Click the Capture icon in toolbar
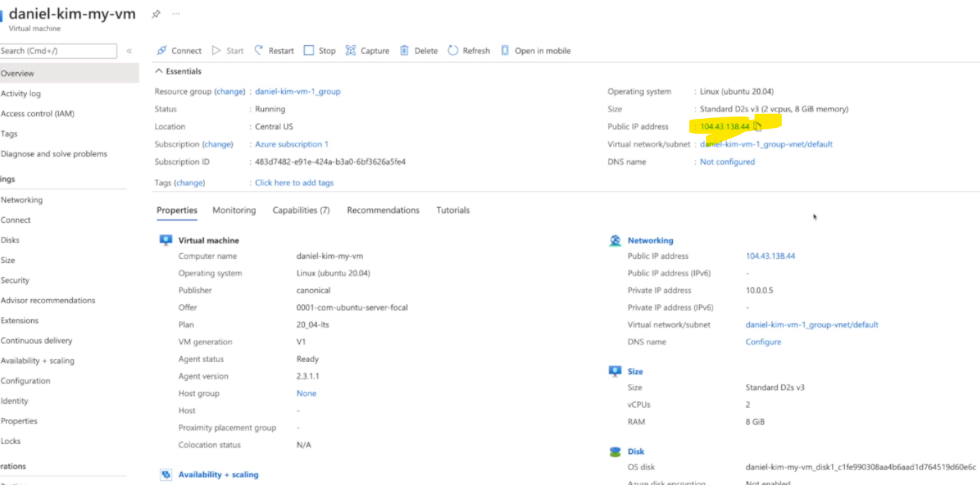The image size is (980, 485). [350, 51]
